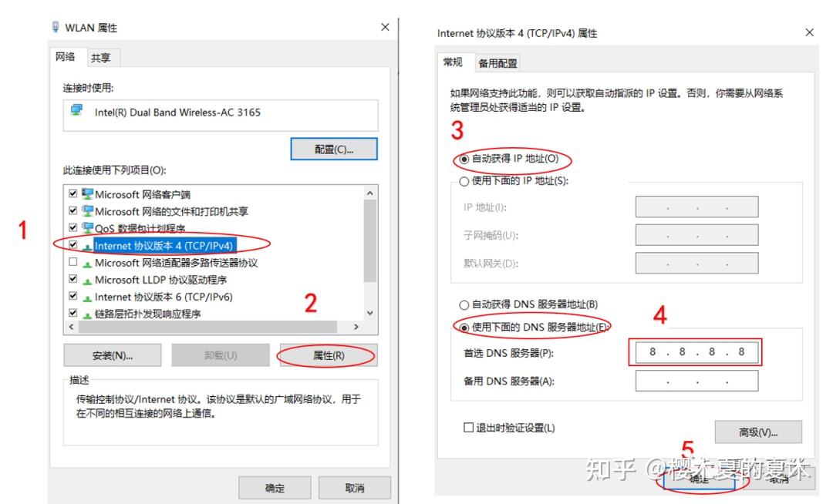Select 使用下面的 IP 地址 radio option
Screen dimensions: 833x504
coord(464,181)
